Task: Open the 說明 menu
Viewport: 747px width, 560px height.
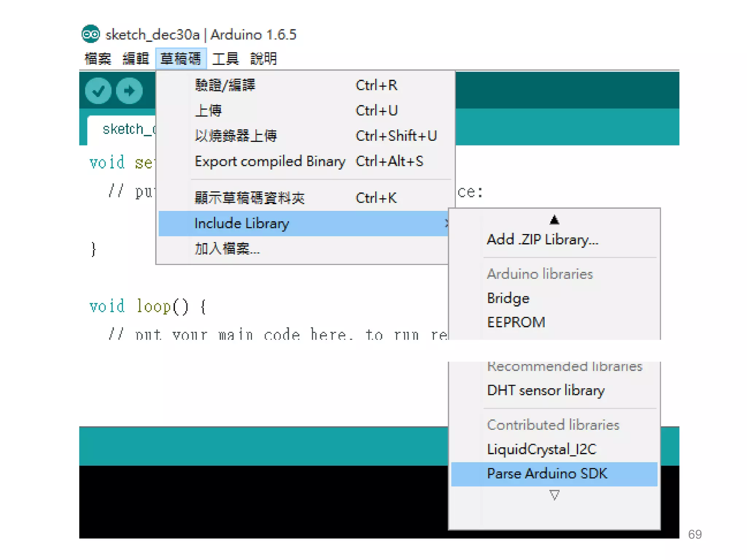Action: [x=263, y=59]
